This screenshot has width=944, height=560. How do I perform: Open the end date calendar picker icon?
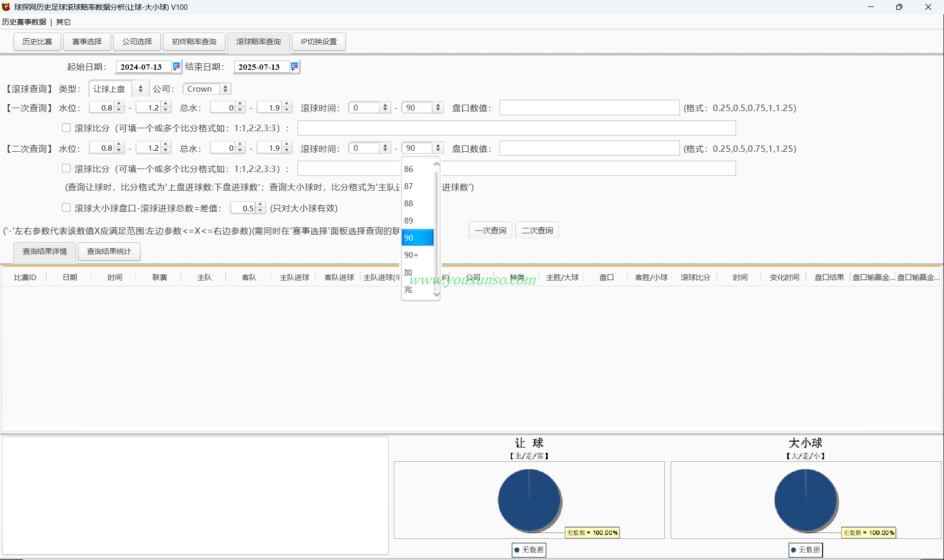coord(294,67)
